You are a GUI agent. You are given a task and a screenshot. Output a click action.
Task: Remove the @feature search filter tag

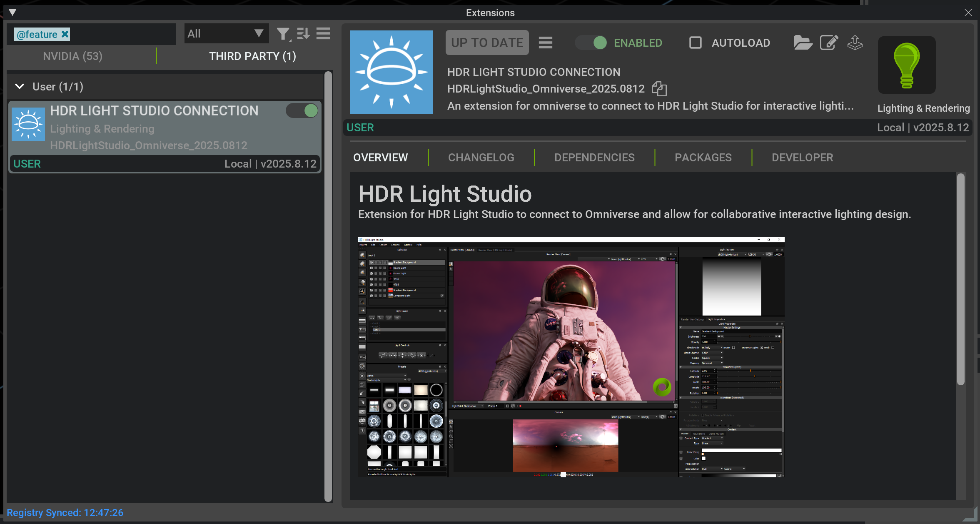[x=65, y=34]
